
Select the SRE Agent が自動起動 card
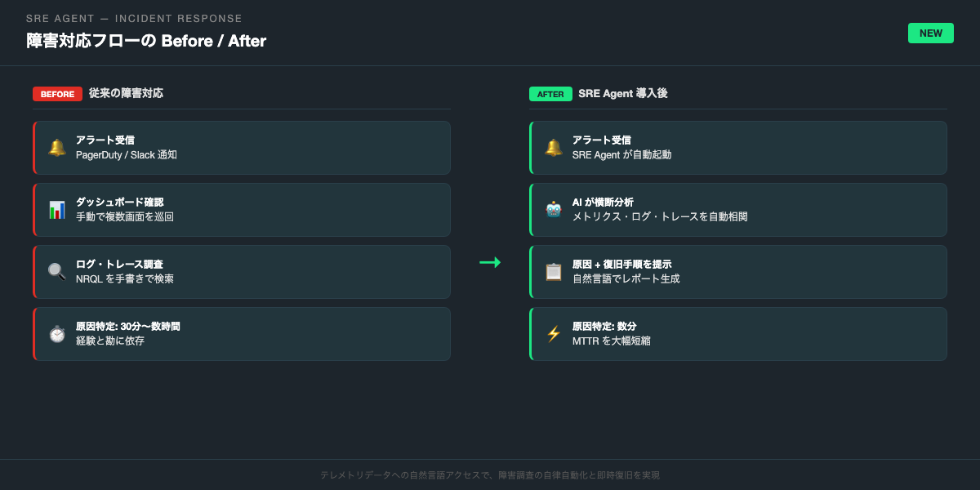[738, 148]
